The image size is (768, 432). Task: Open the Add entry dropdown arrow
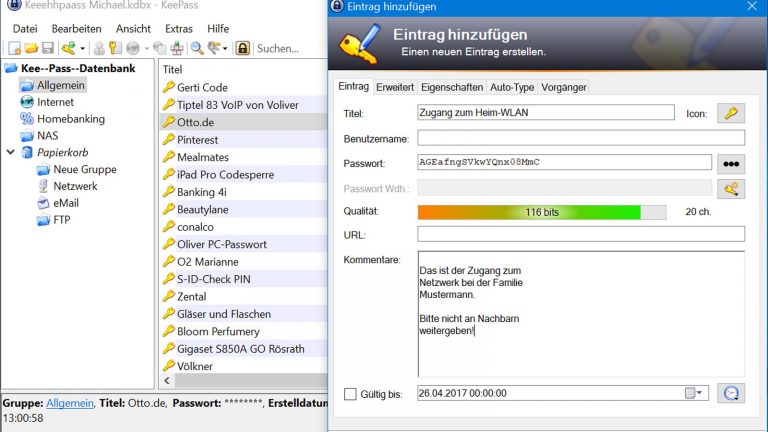[82, 48]
